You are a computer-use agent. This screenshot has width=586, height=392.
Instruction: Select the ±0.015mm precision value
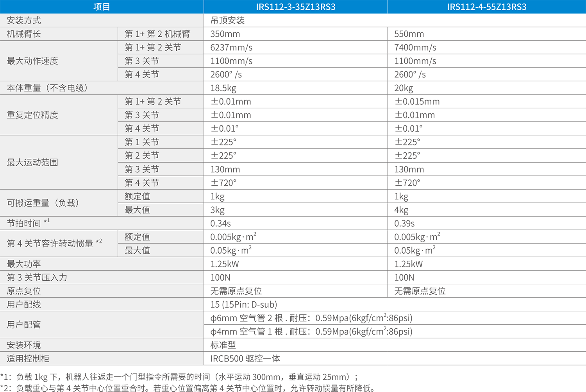click(417, 102)
